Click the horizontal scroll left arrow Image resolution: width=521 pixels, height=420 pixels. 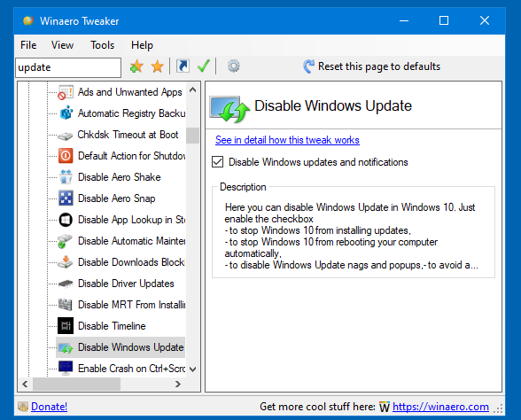pyautogui.click(x=25, y=385)
